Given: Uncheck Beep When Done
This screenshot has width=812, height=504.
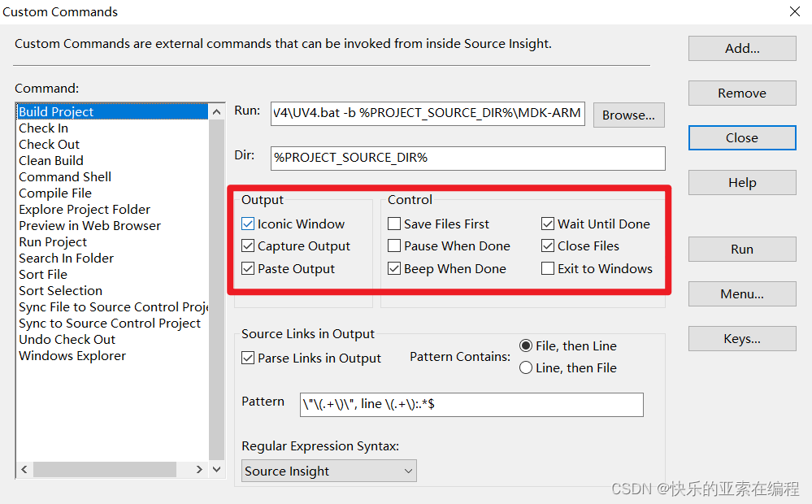Looking at the screenshot, I should [x=395, y=267].
